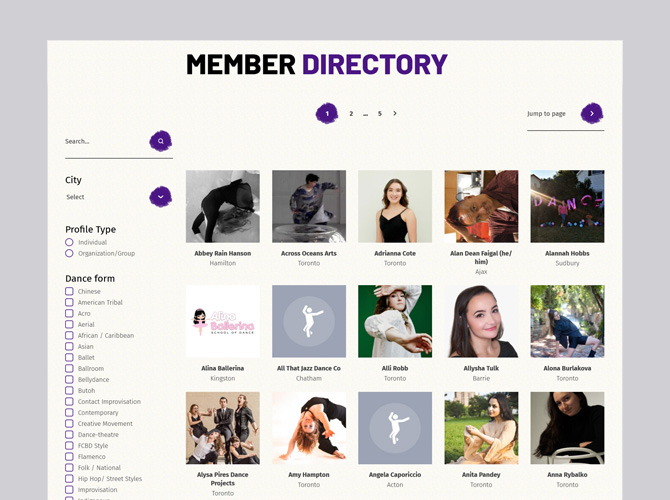670x500 pixels.
Task: Focus the Search text field
Action: tap(106, 141)
